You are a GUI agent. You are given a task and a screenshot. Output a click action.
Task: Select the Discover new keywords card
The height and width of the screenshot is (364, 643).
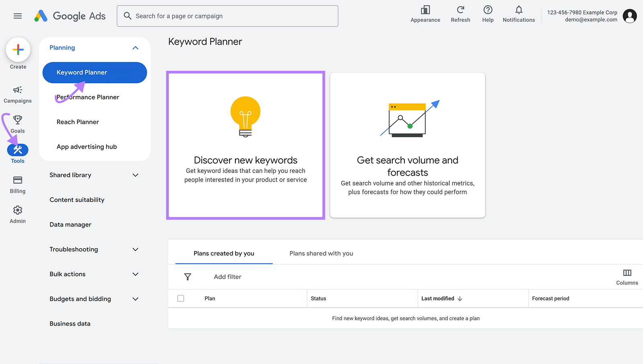[x=246, y=145]
